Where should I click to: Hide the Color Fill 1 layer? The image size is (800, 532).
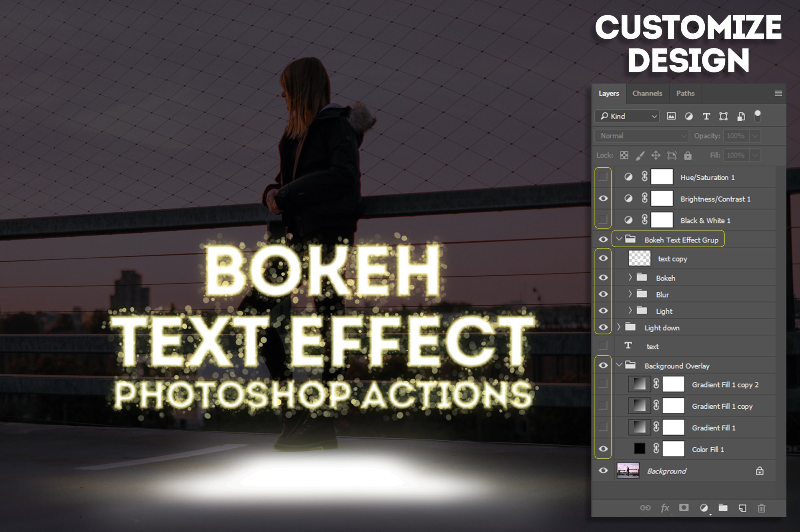603,448
